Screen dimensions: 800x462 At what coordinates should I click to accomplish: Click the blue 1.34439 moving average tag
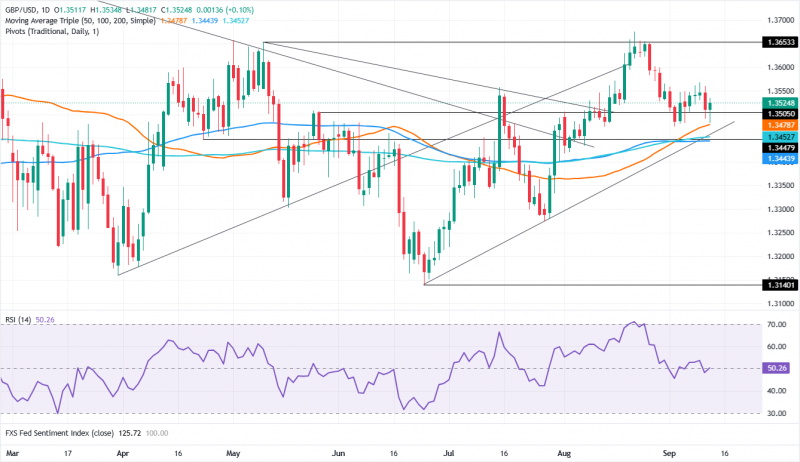779,159
